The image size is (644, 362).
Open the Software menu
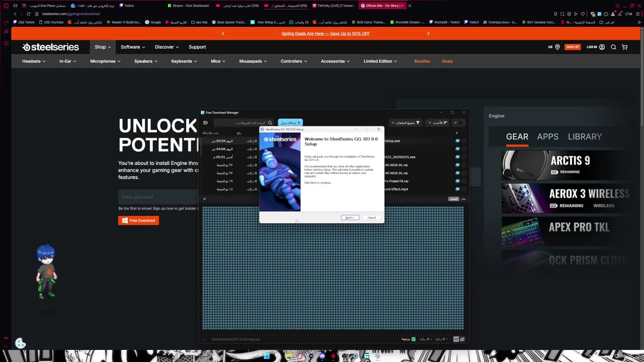133,47
